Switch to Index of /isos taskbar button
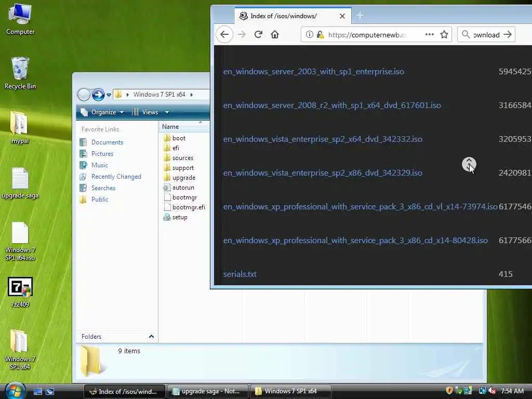 click(125, 392)
